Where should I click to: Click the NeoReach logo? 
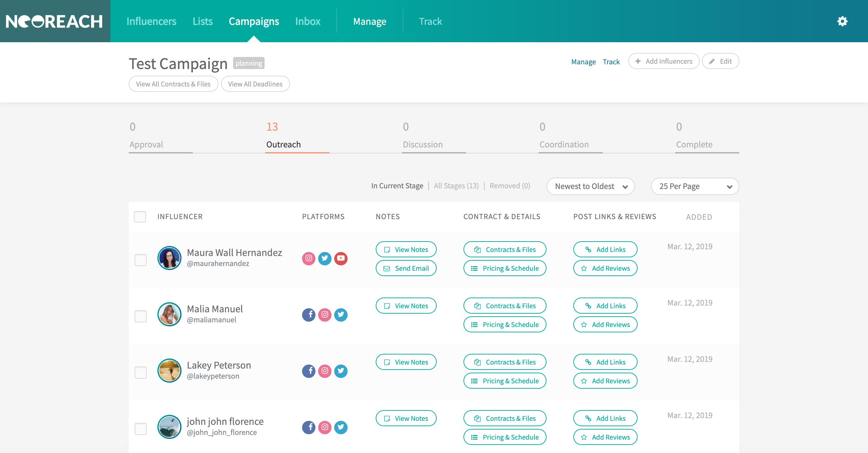(x=55, y=21)
